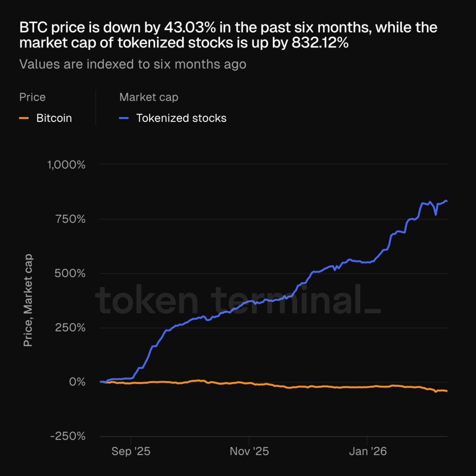
Task: Select the Price legend group heading
Action: click(x=33, y=97)
